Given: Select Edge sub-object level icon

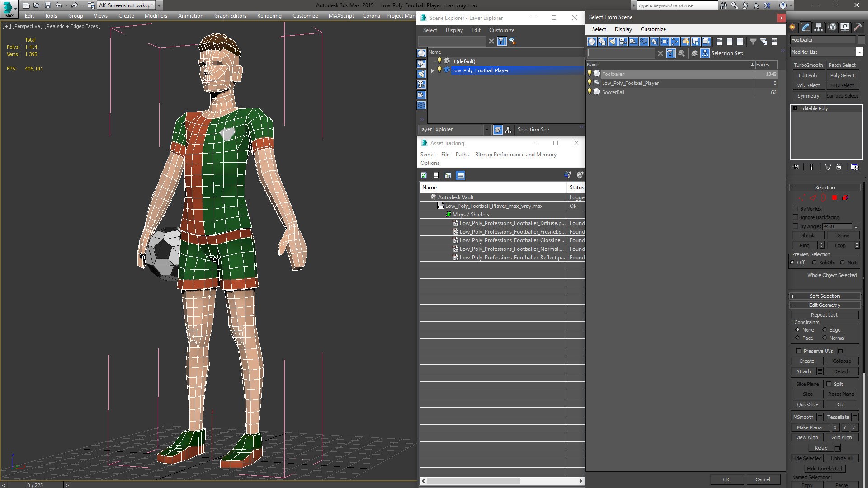Looking at the screenshot, I should point(813,197).
